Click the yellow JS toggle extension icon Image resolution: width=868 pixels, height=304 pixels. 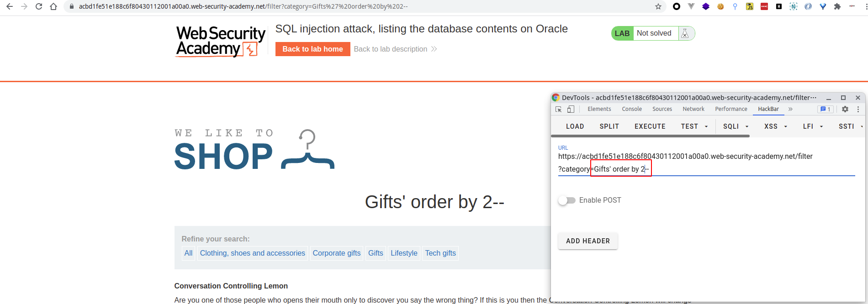coord(750,6)
